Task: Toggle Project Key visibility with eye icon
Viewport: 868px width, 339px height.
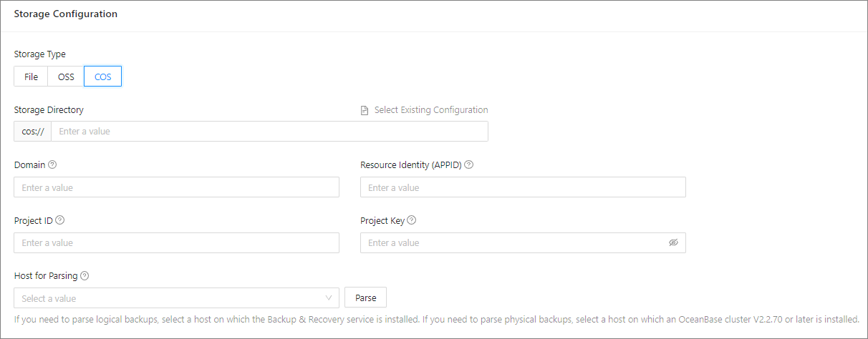Action: point(673,242)
